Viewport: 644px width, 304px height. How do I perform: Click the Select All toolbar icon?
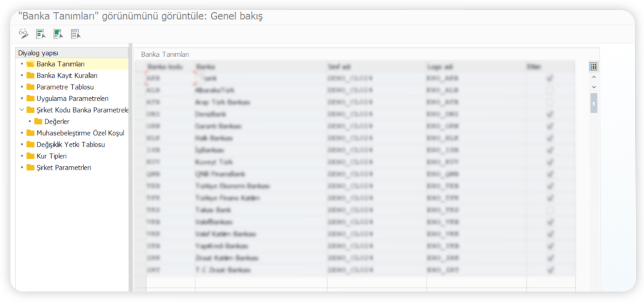(41, 34)
